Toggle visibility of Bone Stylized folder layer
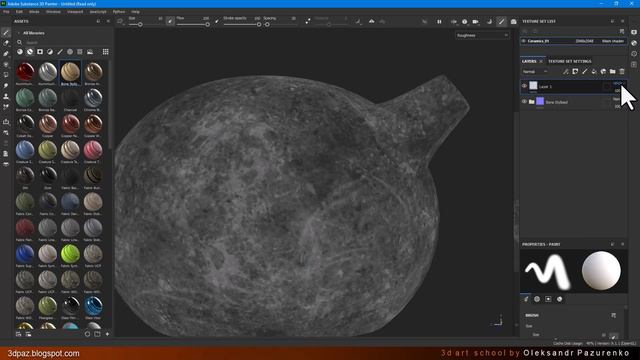Viewport: 640px width, 360px height. click(x=524, y=102)
